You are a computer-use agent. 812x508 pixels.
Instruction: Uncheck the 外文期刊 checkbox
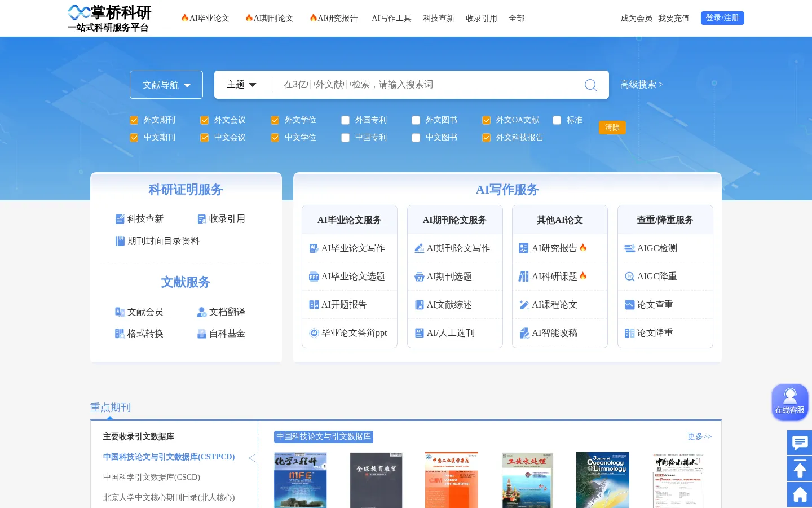click(134, 120)
